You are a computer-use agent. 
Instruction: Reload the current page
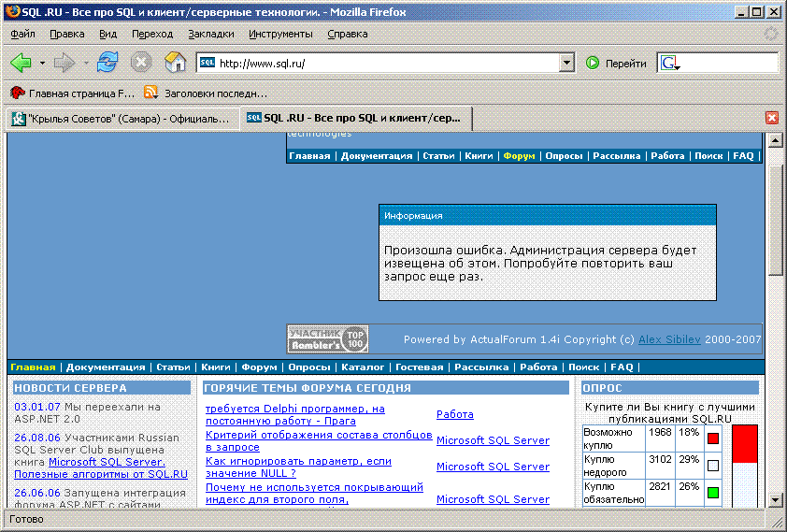pyautogui.click(x=107, y=63)
